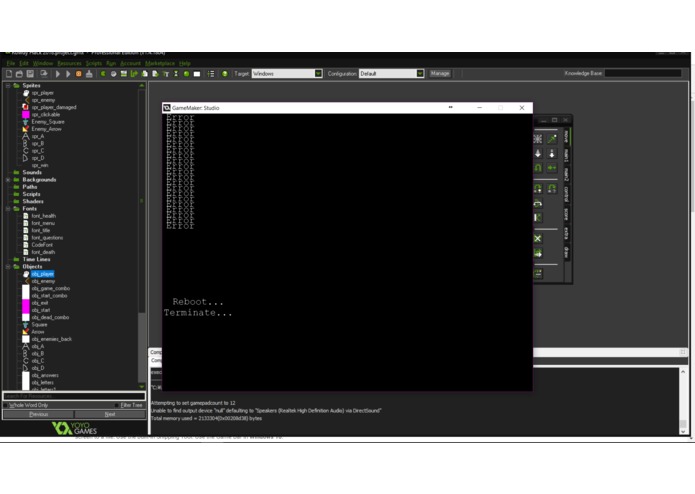Toggle the Whole Word Only checkbox
Image resolution: width=695 pixels, height=494 pixels.
pyautogui.click(x=6, y=405)
